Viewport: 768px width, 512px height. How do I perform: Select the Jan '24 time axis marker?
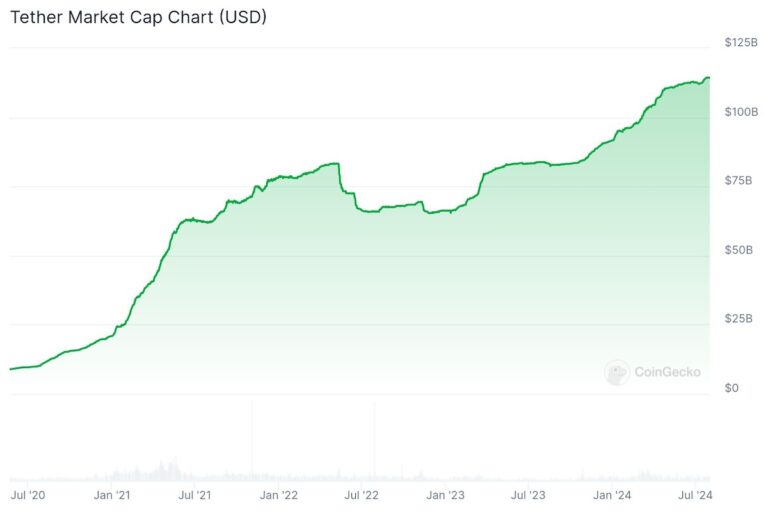pos(612,495)
